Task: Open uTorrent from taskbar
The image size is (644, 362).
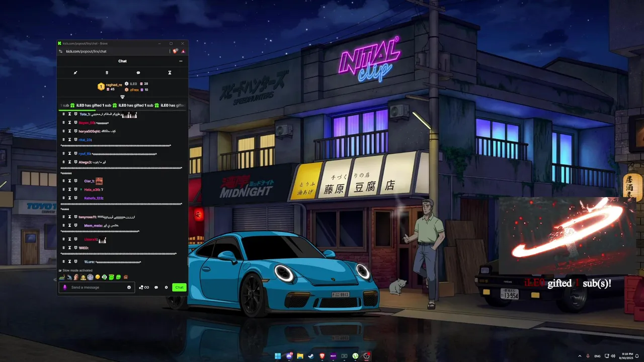Action: coord(355,356)
